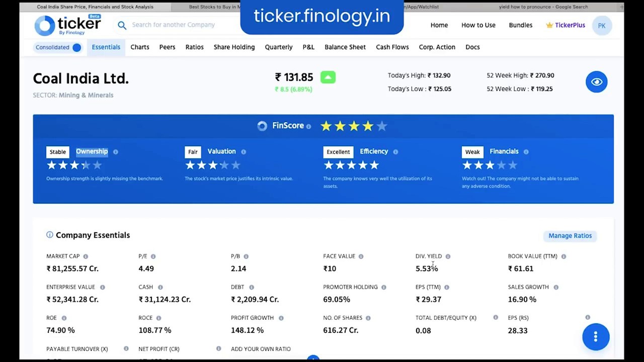Click the info icon next to Ownership
The width and height of the screenshot is (644, 362).
coord(116,152)
